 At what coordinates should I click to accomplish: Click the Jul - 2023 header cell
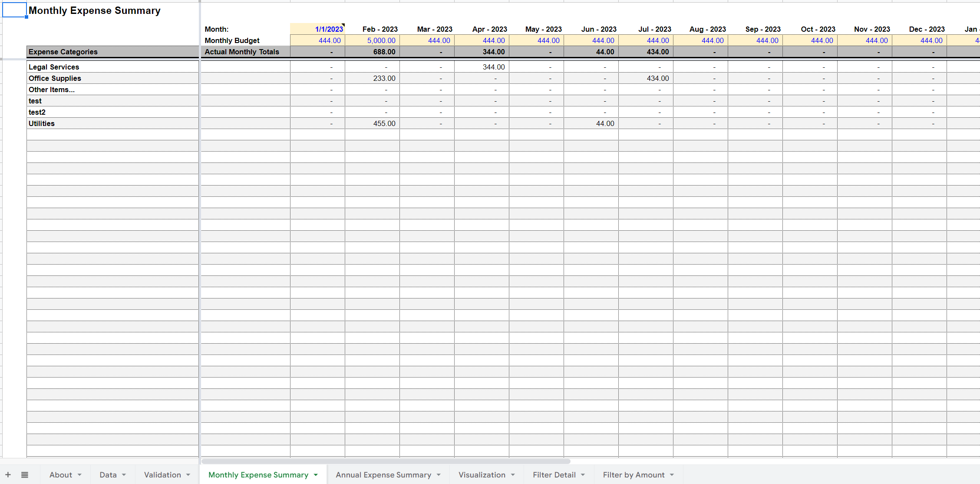tap(646, 29)
